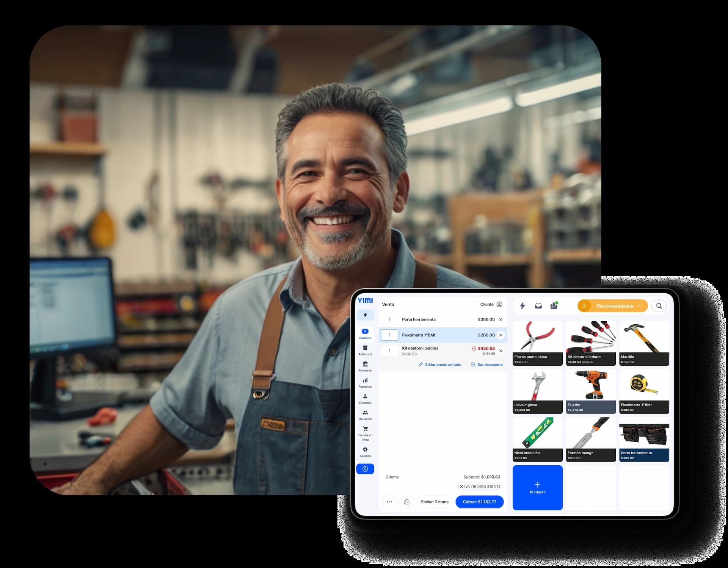Click red discount icon beside $430.63
The image size is (728, 568).
(474, 349)
